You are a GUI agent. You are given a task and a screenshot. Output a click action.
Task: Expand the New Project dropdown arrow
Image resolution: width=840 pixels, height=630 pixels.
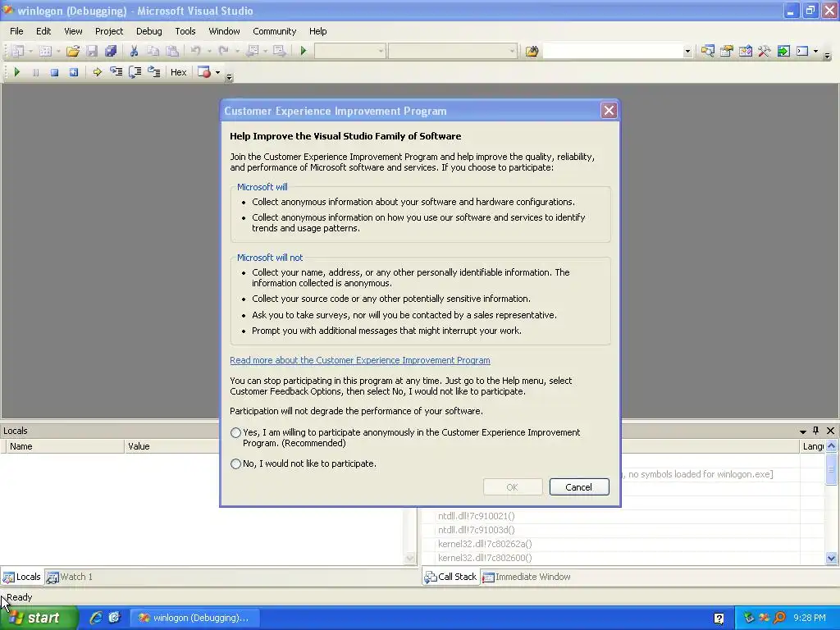pyautogui.click(x=30, y=52)
